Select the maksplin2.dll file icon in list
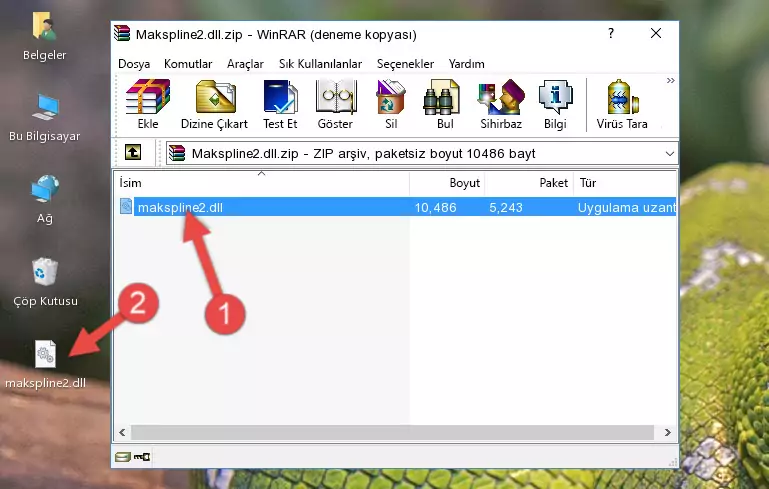 (126, 206)
